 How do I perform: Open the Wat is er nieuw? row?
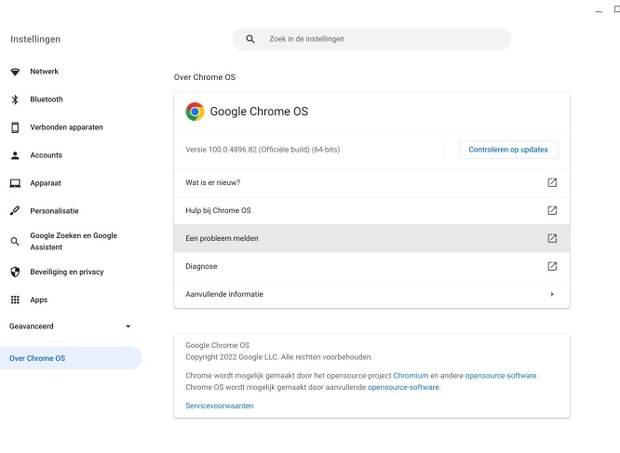[x=372, y=183]
